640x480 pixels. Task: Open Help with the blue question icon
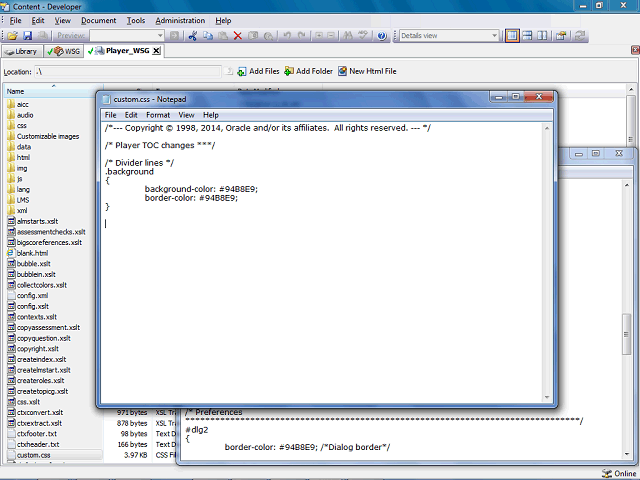click(x=382, y=36)
